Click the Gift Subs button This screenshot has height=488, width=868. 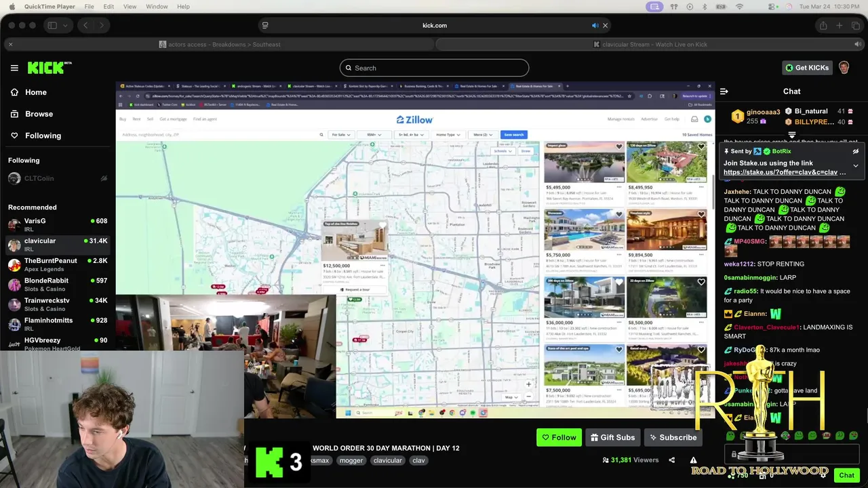pos(612,437)
